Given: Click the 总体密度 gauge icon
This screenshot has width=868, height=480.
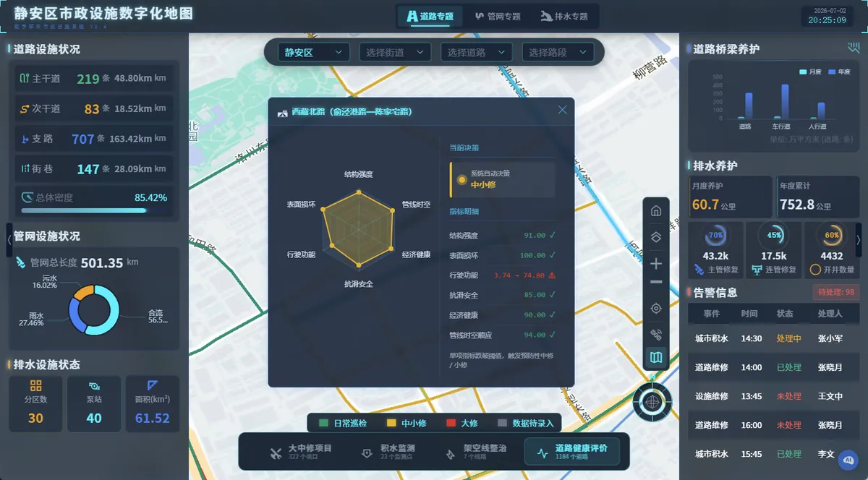Looking at the screenshot, I should [x=27, y=197].
